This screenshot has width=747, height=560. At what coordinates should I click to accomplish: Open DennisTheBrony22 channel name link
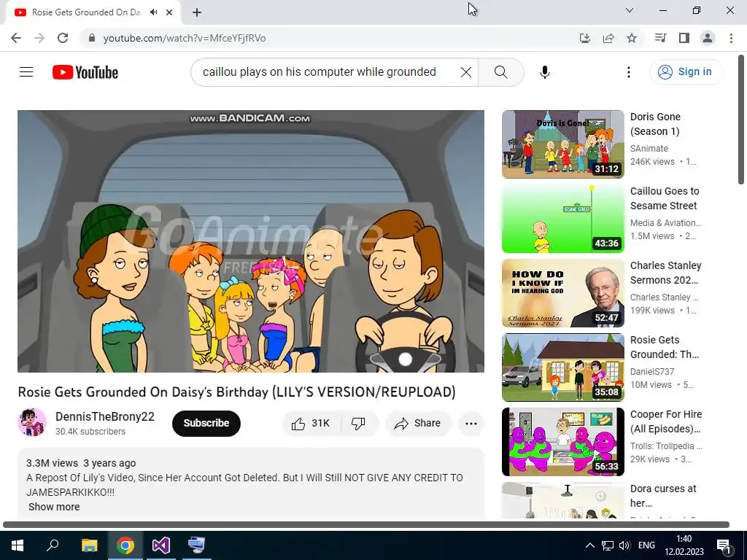(105, 416)
